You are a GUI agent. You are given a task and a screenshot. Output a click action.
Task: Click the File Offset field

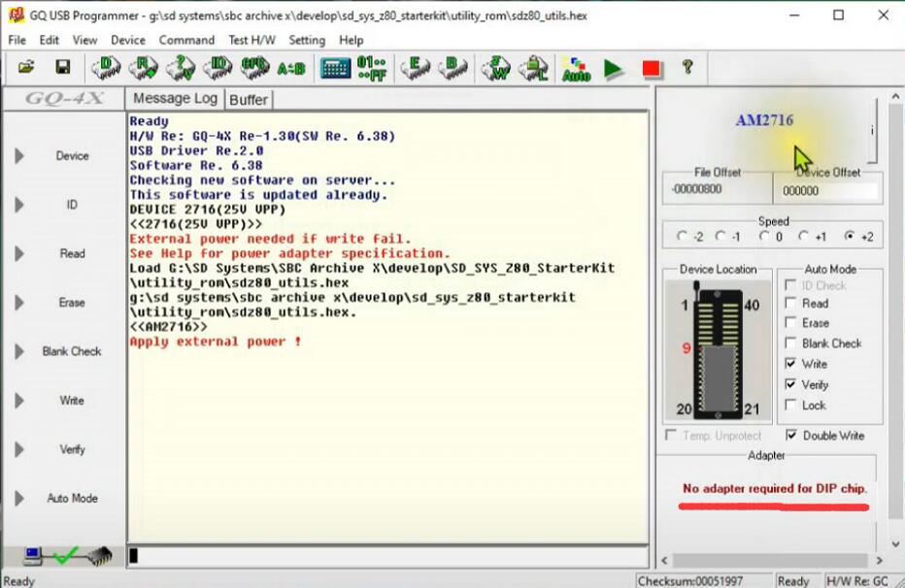click(717, 189)
